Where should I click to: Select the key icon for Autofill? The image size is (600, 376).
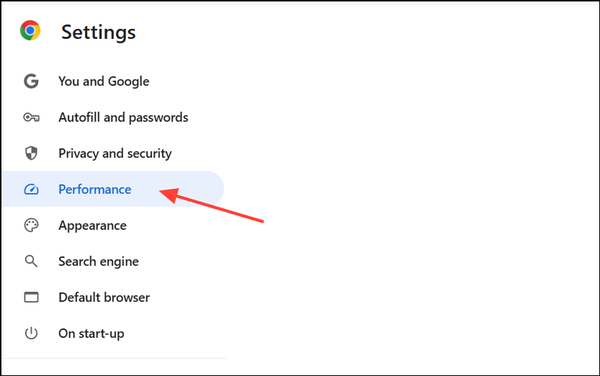coord(31,117)
